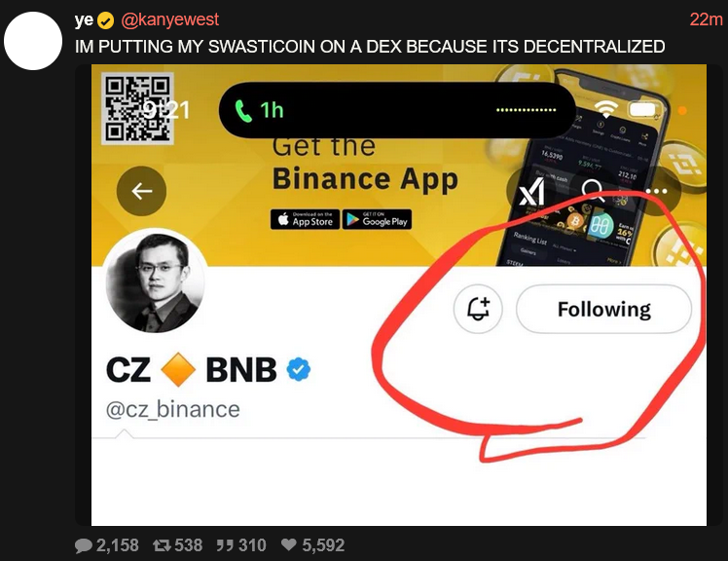Click the poster's round white avatar
Viewport: 728px width, 561px height.
click(33, 41)
